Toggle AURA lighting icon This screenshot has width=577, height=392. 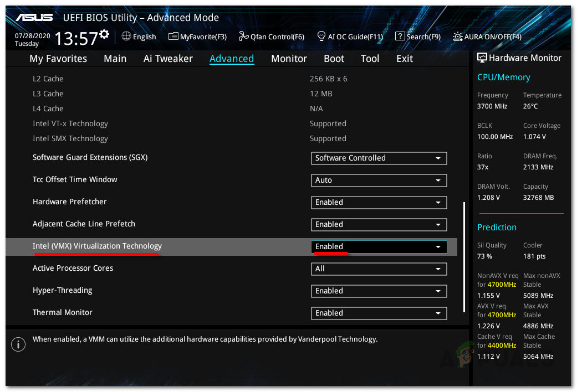(457, 37)
